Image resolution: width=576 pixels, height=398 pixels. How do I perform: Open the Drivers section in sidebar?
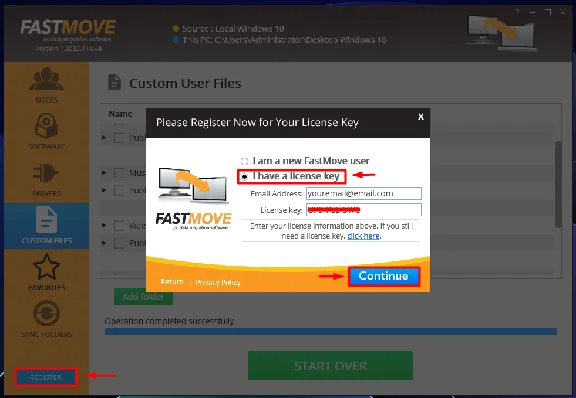46,179
